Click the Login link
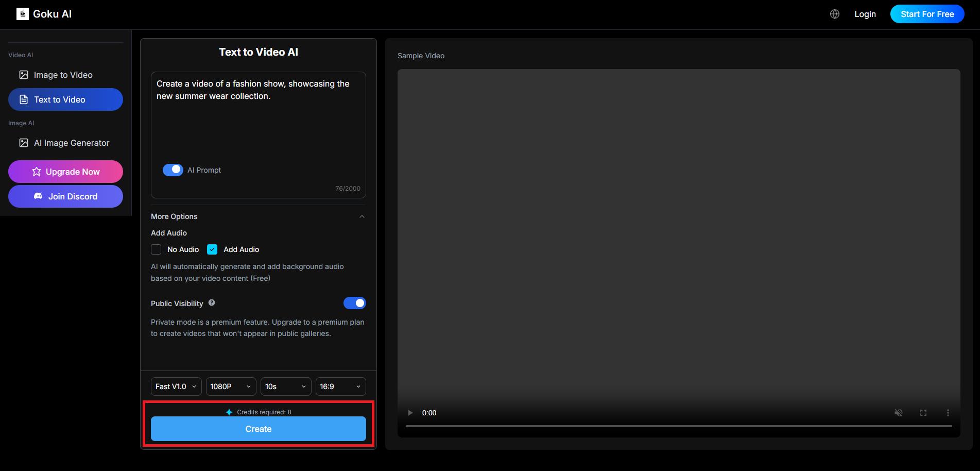This screenshot has width=980, height=471. tap(865, 14)
